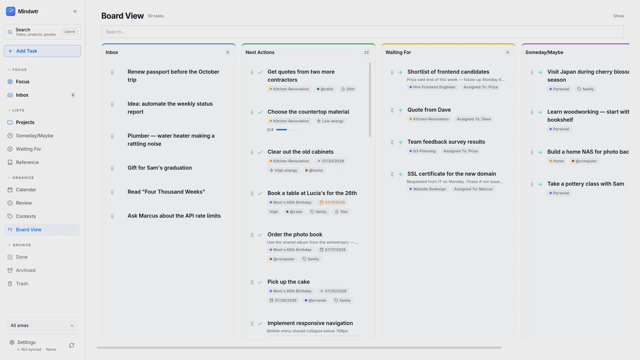Click drag handle of Ask Marcus task
640x360 pixels.
pyautogui.click(x=112, y=216)
